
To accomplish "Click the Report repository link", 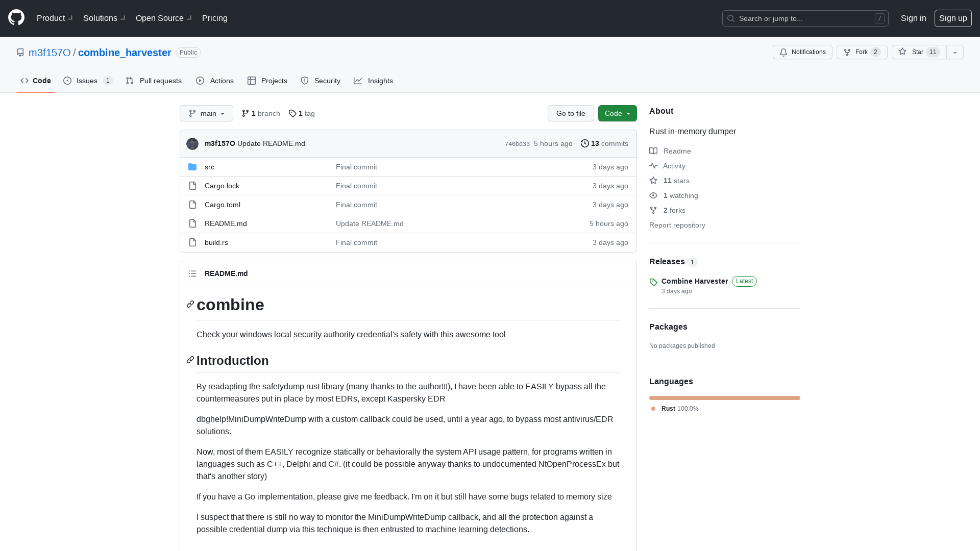I will tap(677, 225).
